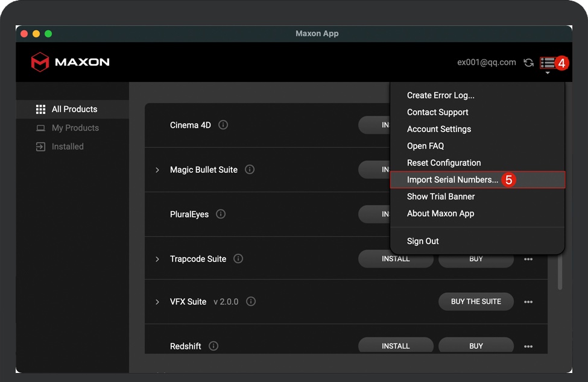Select Import Serial Numbers from the menu
Viewport: 588px width, 382px height.
[452, 180]
